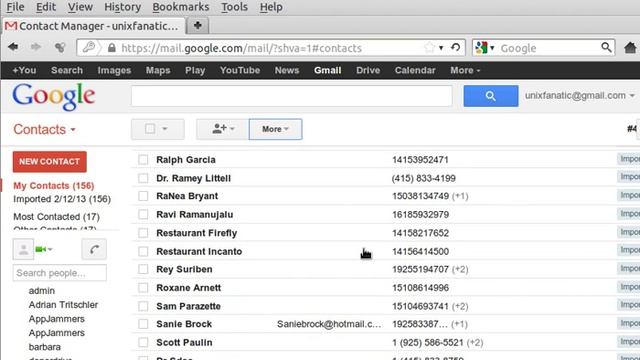Click +You in the Google bar
The width and height of the screenshot is (640, 360).
24,70
